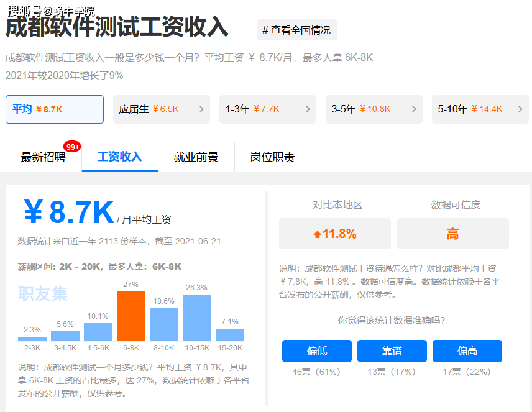Click the chevron arrow on 5-10年 card
Screen dimensions: 532x412
[x=520, y=109]
